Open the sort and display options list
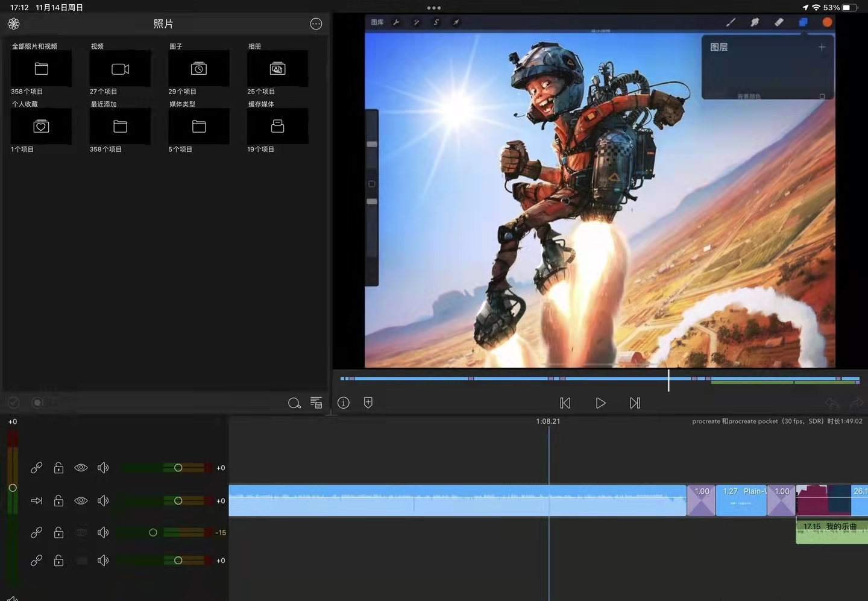 click(x=316, y=403)
